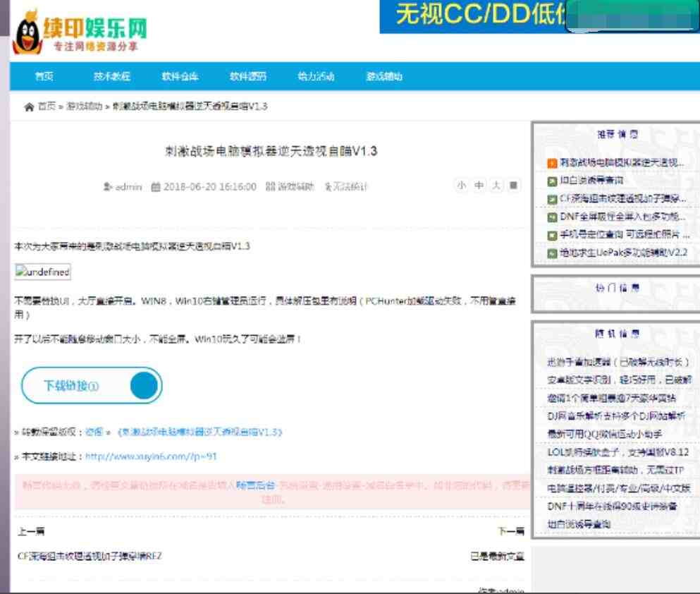Viewport: 700px width, 594px height.
Task: Open LOL盒子 link in random articles list
Action: [618, 452]
